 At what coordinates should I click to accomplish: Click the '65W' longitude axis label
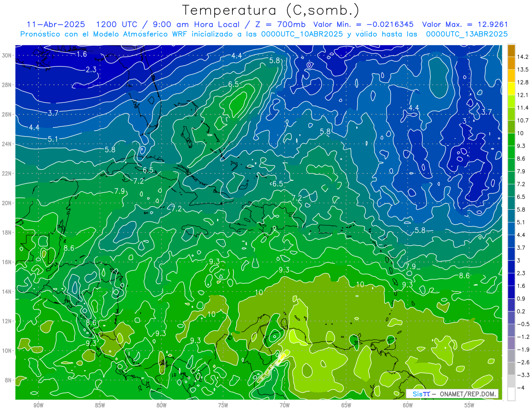point(346,405)
